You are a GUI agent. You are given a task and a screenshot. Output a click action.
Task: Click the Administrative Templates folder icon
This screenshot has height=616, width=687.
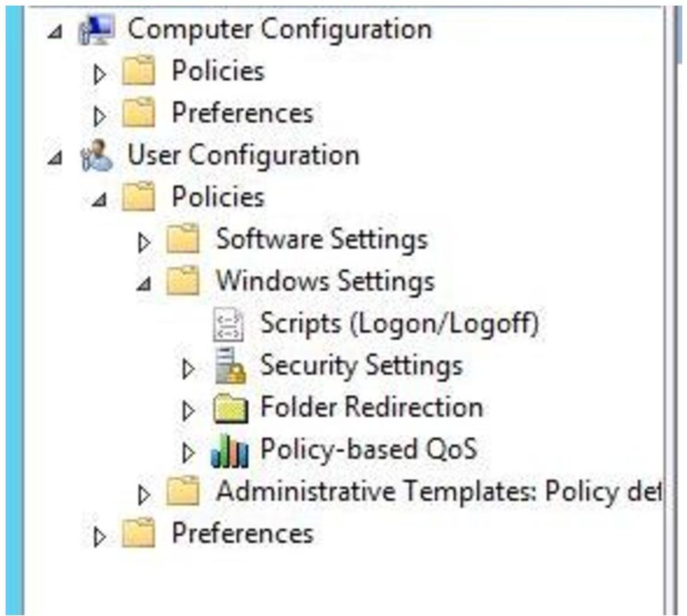(182, 491)
